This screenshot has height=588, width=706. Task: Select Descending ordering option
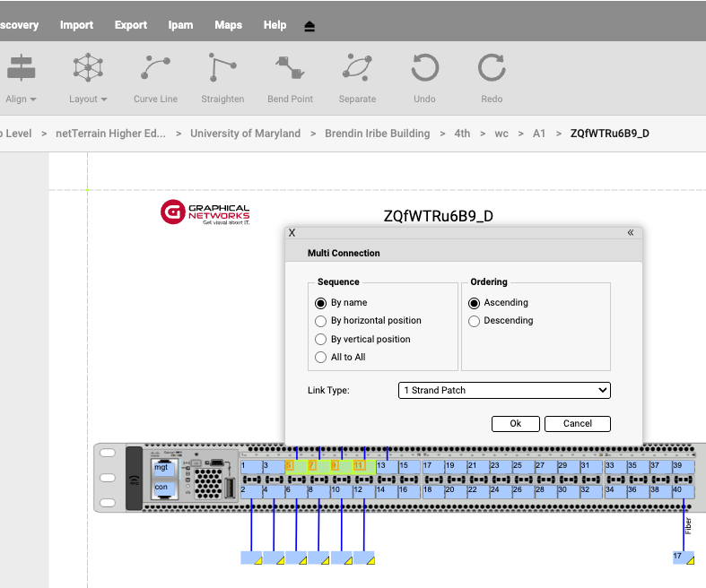pos(475,321)
